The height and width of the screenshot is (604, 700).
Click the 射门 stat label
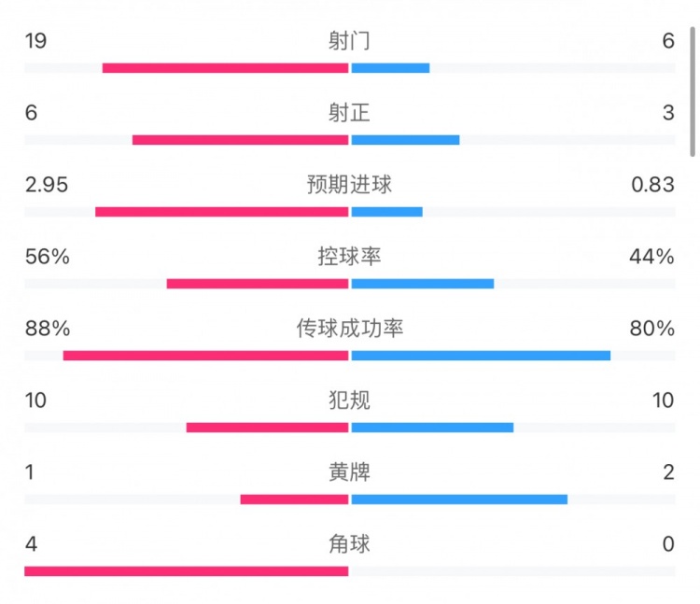coord(349,40)
